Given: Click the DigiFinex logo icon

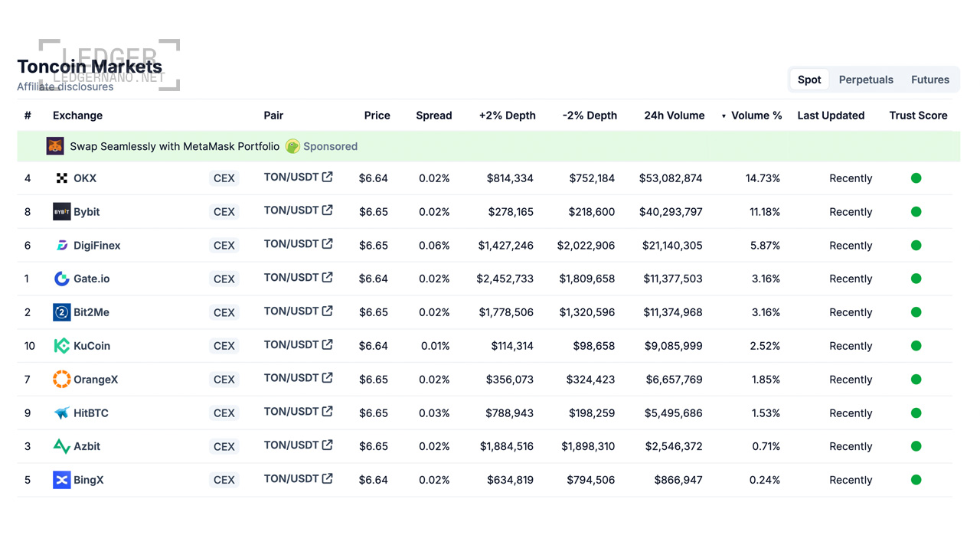Looking at the screenshot, I should 62,246.
